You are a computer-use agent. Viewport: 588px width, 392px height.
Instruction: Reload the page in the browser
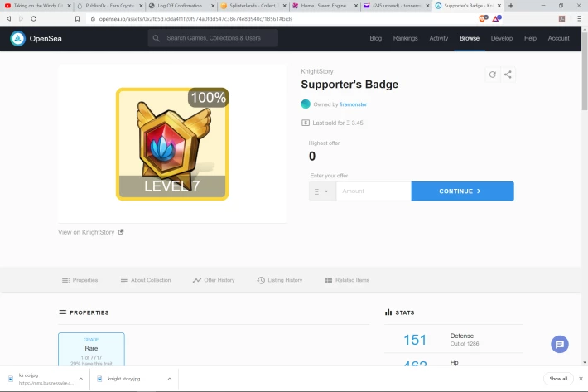click(34, 19)
